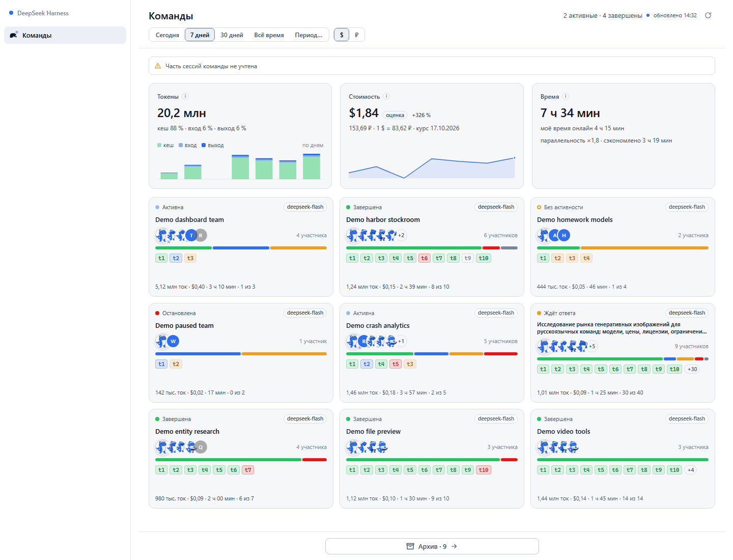This screenshot has height=560, width=733.
Task: Click the warning icon in the sessions notice
Action: click(158, 66)
